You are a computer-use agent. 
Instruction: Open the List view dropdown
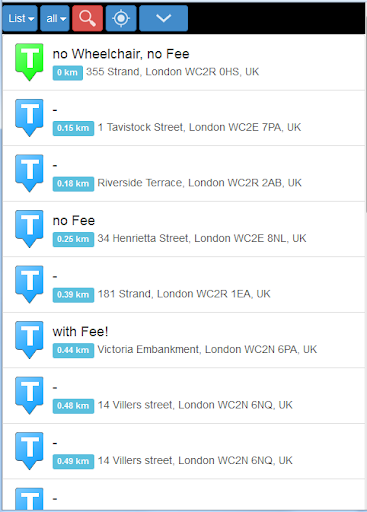pyautogui.click(x=20, y=18)
